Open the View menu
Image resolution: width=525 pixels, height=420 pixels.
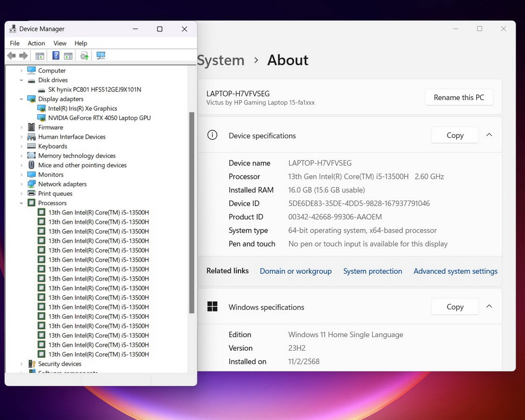coord(60,43)
